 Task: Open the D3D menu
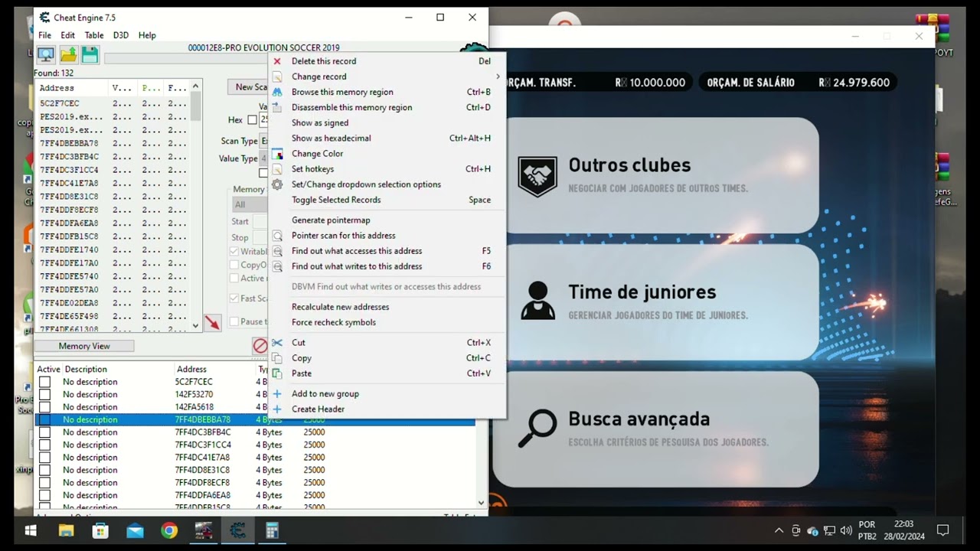121,35
